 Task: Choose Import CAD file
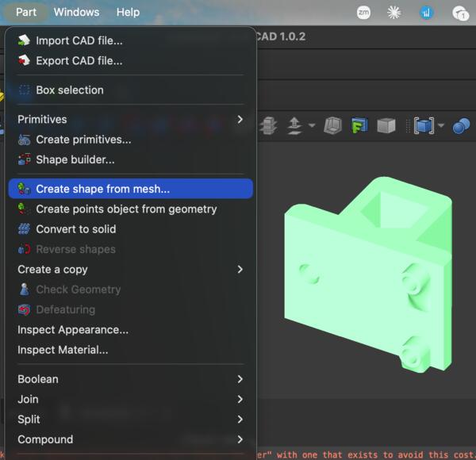[131, 40]
